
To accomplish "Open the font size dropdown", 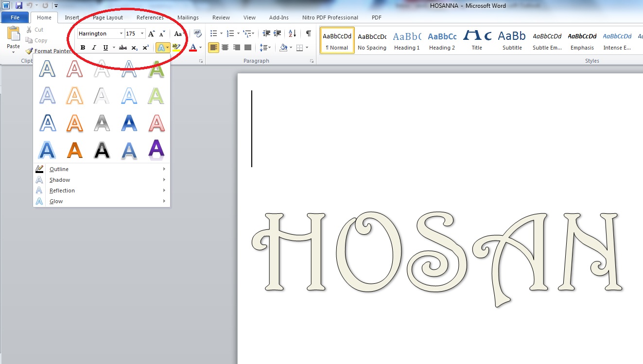I will click(142, 33).
